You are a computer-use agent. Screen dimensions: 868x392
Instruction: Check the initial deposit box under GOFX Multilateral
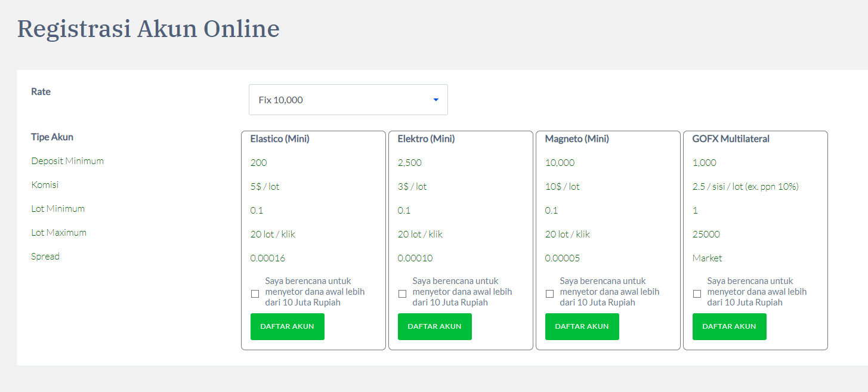coord(697,293)
